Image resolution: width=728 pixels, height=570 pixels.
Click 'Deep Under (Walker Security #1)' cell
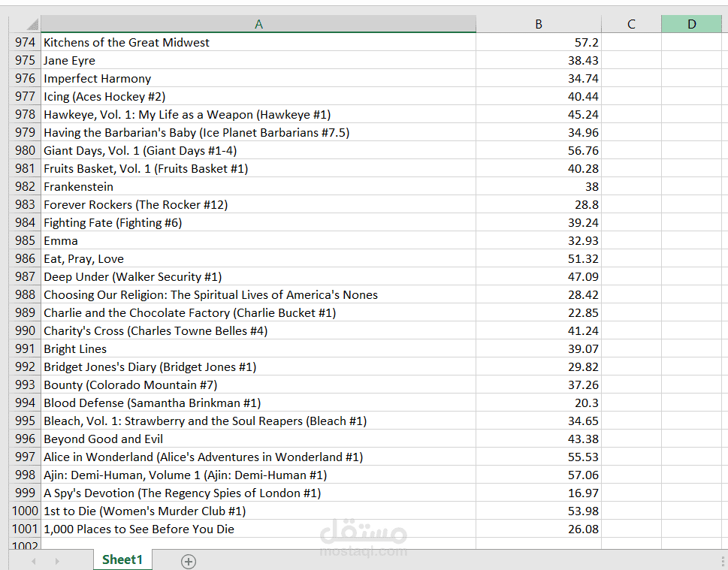click(x=258, y=276)
